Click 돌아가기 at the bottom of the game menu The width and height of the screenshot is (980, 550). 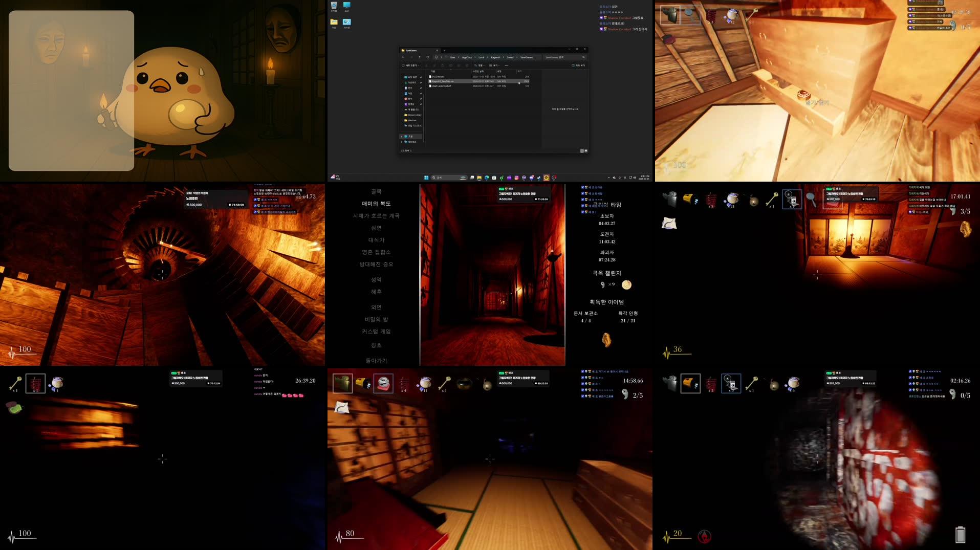(376, 361)
